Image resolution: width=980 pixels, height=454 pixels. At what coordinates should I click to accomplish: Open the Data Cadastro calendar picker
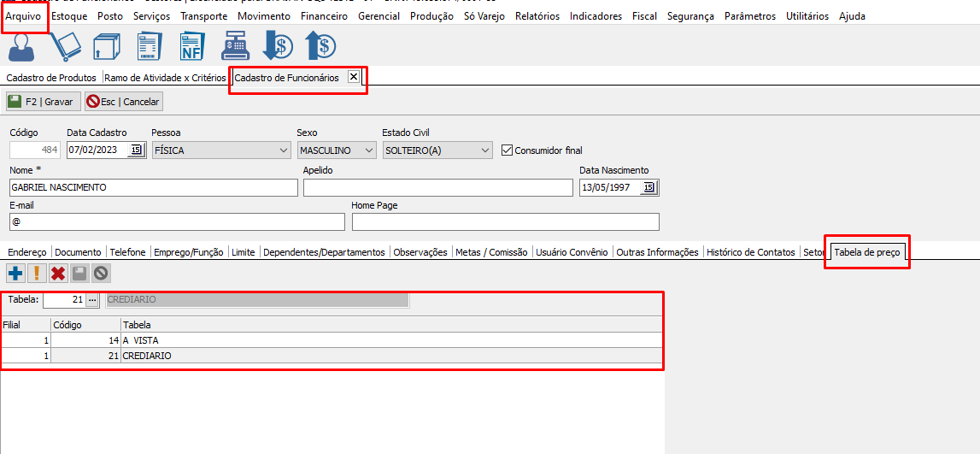(137, 150)
